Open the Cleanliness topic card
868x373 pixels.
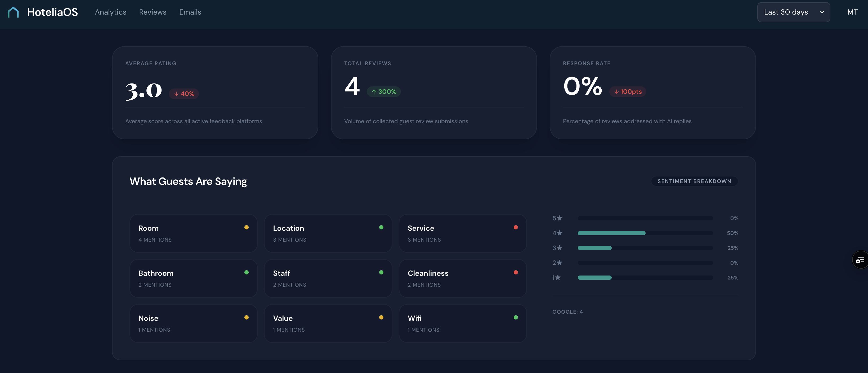tap(463, 279)
